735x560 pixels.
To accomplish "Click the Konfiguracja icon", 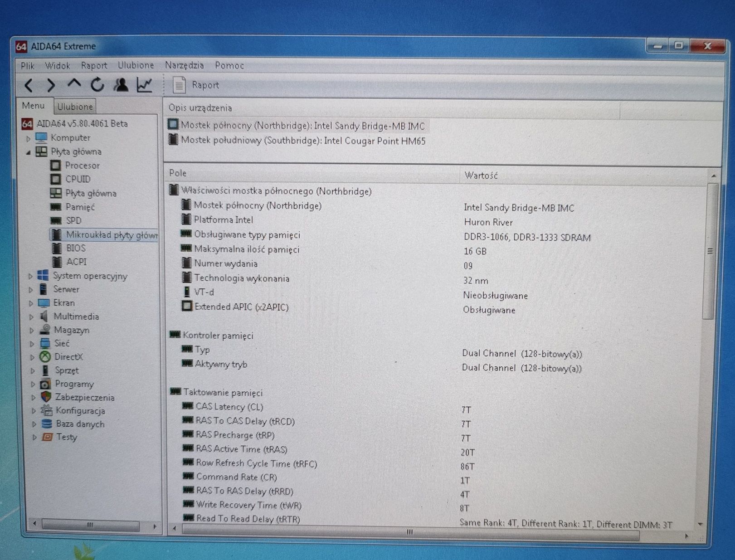I will 46,410.
